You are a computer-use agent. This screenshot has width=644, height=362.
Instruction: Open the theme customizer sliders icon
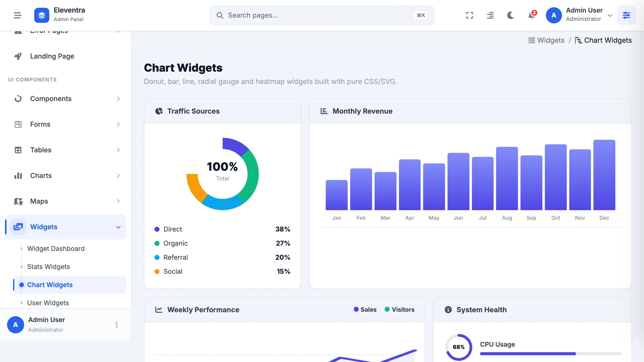(626, 15)
